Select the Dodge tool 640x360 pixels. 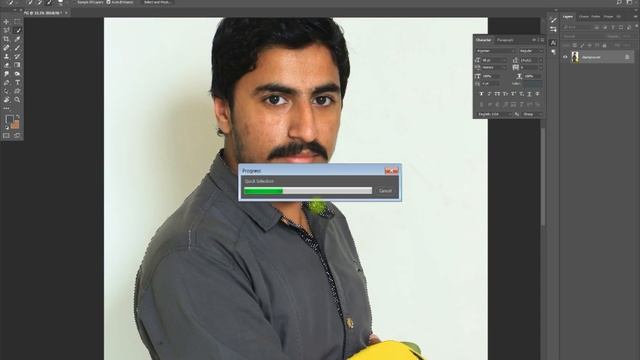point(17,74)
